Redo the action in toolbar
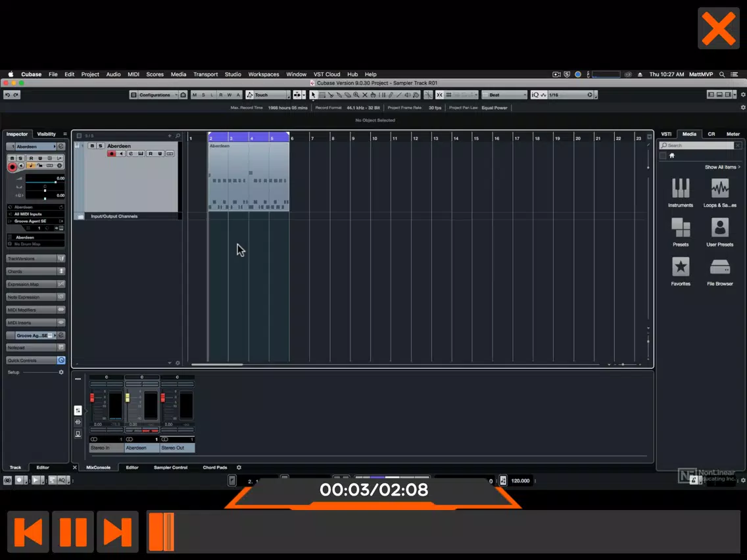The width and height of the screenshot is (747, 560). coord(16,95)
